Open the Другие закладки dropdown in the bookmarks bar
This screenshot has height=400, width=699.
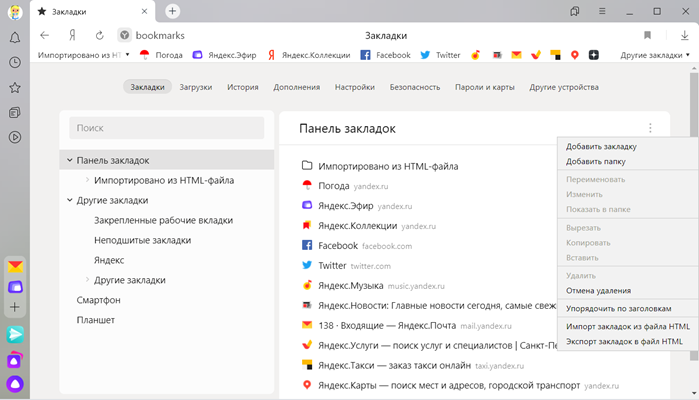[x=655, y=55]
